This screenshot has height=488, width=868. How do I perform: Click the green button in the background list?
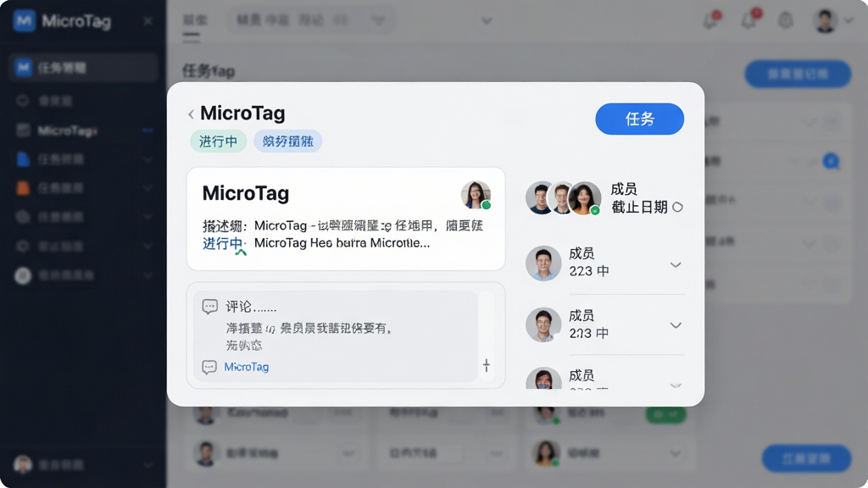point(666,413)
